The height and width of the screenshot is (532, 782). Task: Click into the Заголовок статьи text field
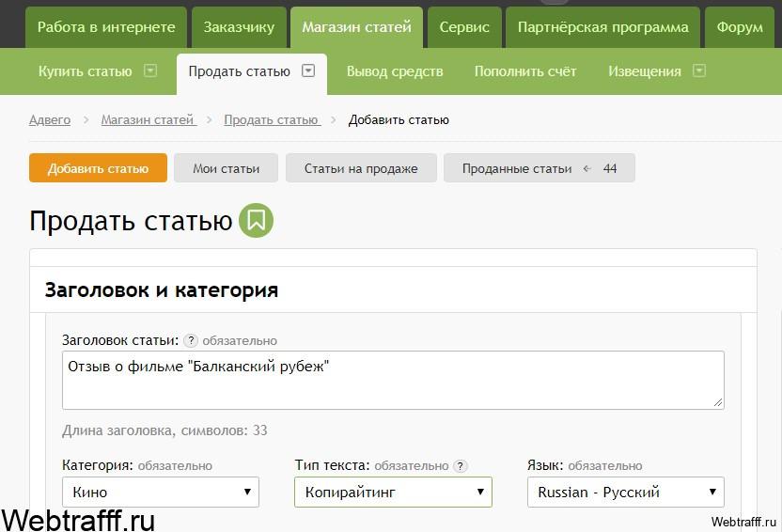tap(393, 380)
